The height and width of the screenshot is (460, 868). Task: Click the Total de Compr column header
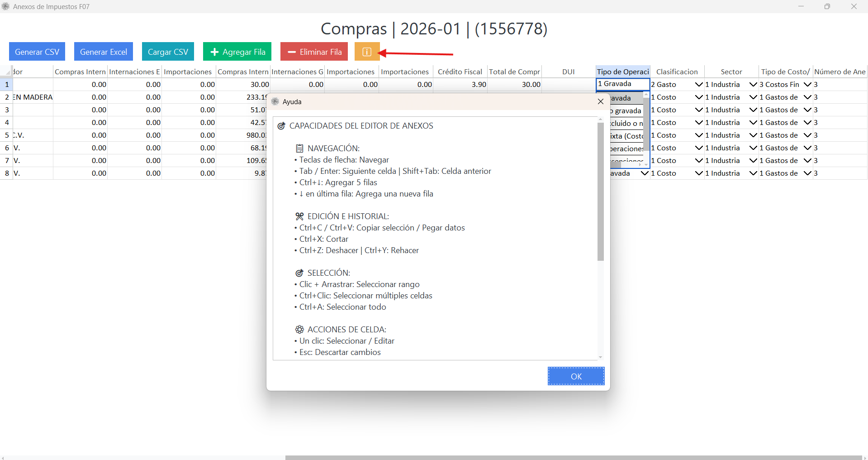[514, 72]
